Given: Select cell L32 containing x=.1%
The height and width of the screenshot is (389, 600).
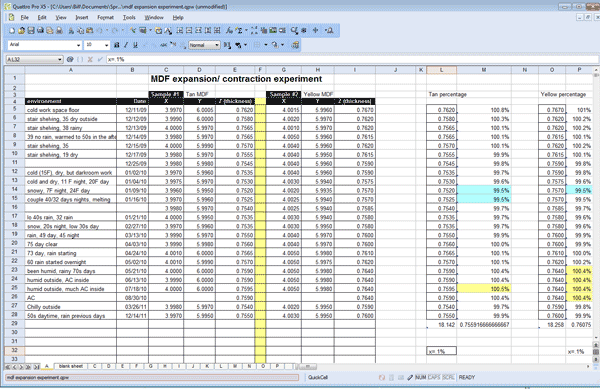Looking at the screenshot, I should 441,351.
